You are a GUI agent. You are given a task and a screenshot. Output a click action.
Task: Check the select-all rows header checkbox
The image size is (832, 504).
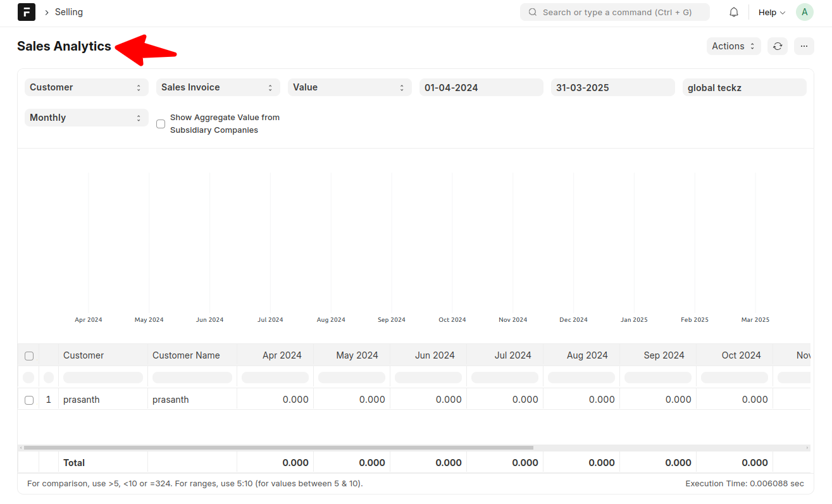point(29,356)
